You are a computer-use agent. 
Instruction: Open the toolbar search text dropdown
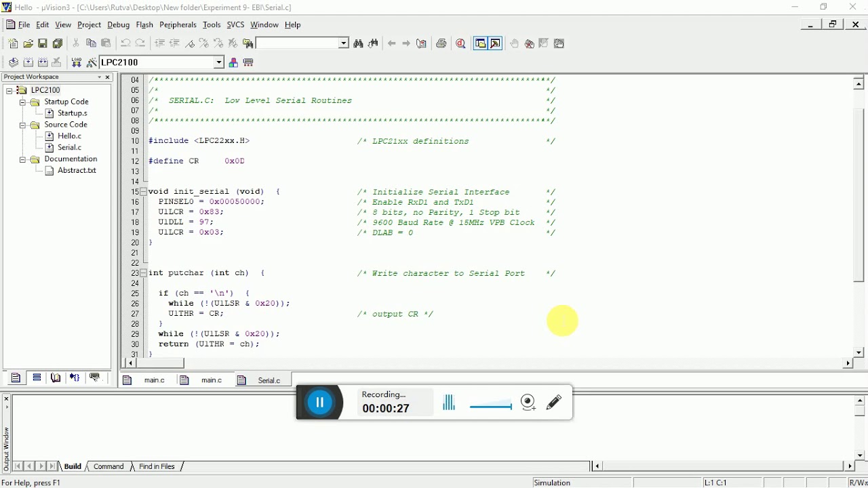coord(344,43)
